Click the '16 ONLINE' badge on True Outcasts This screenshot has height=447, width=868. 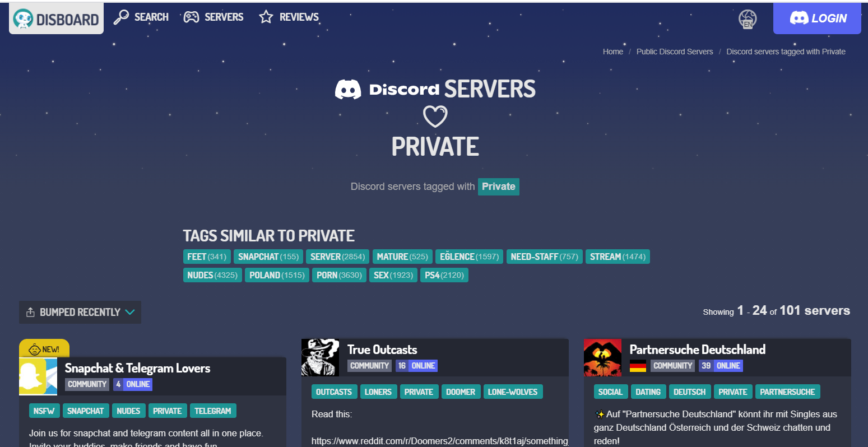pyautogui.click(x=417, y=366)
